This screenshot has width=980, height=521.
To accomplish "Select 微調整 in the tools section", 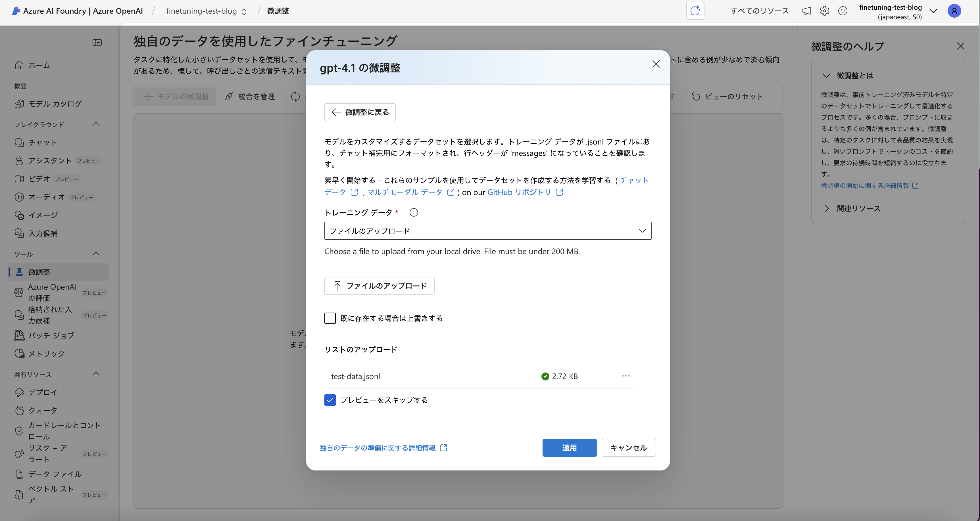I will (58, 272).
